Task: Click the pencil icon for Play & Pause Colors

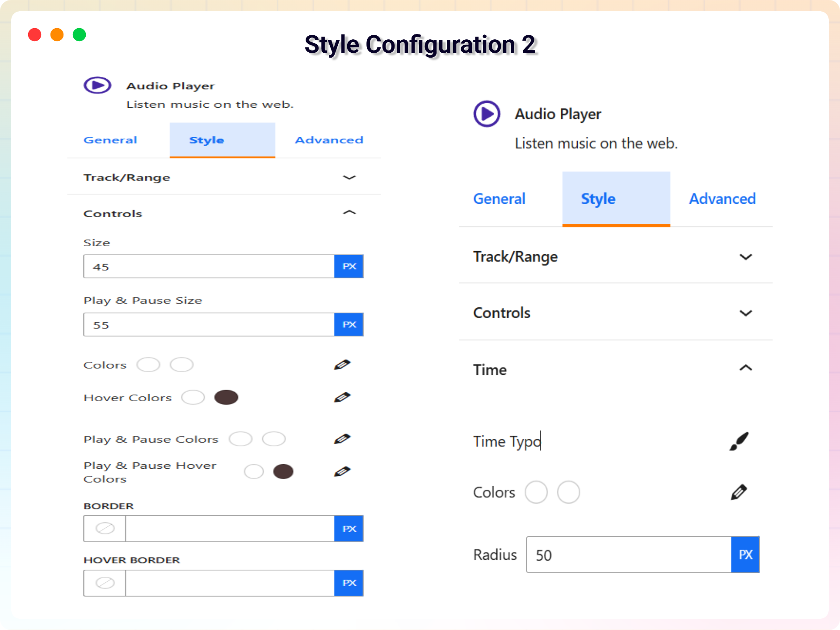Action: pyautogui.click(x=342, y=439)
